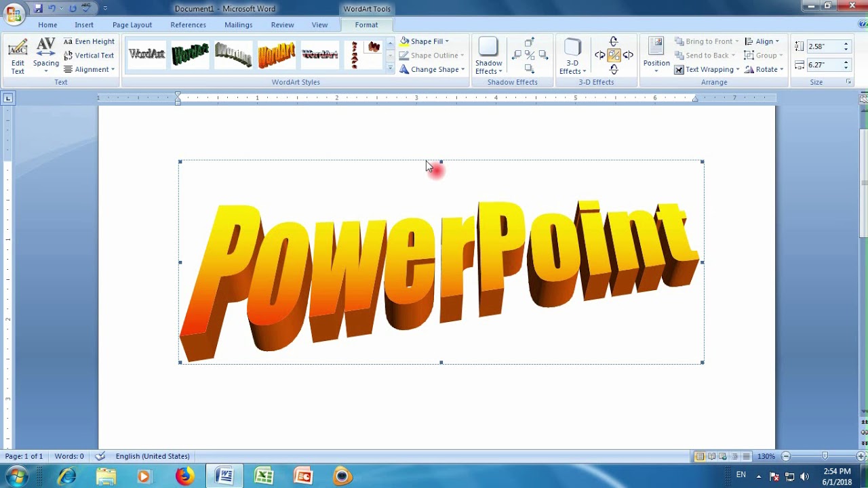Apply the vertical red WordArt style
This screenshot has height=488, width=868.
363,54
